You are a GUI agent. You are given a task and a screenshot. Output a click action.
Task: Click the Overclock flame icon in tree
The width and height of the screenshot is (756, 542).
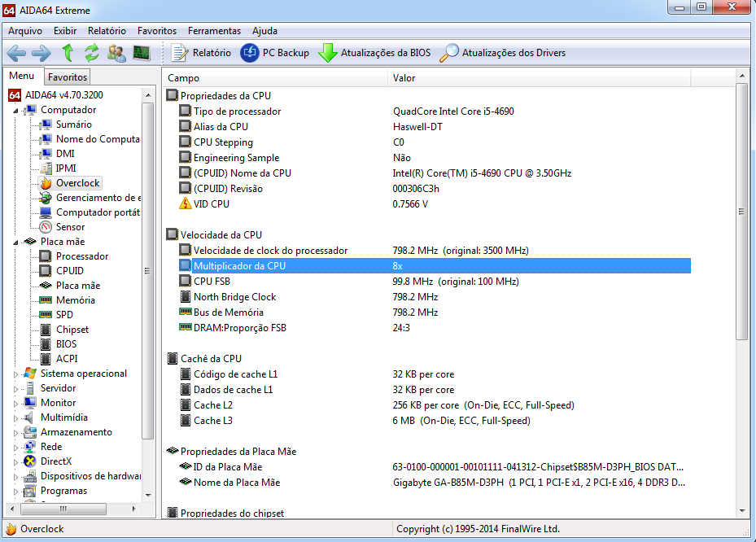click(46, 183)
